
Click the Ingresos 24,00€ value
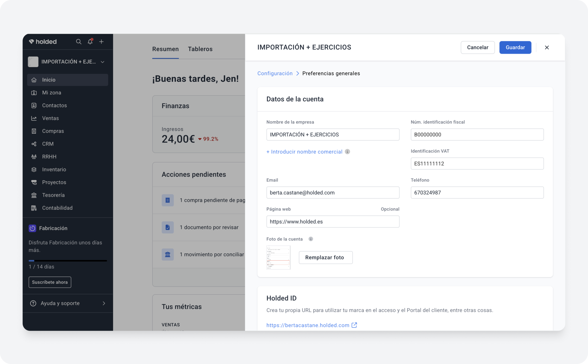click(x=178, y=139)
